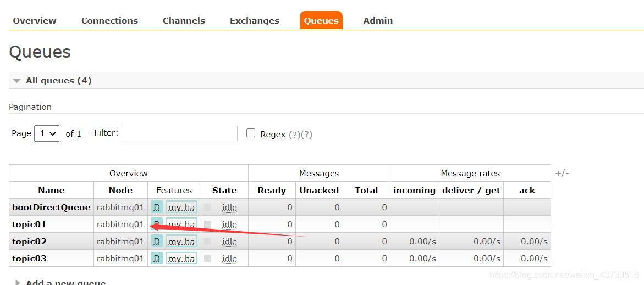Click the Filter text field

179,133
